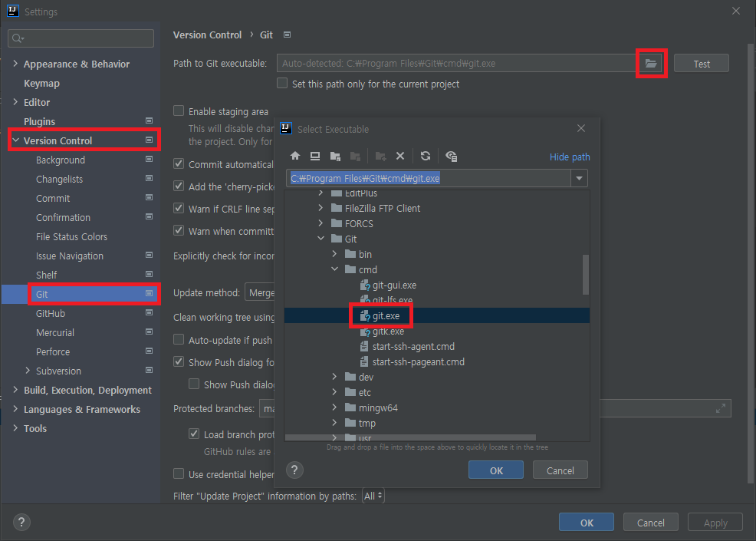Click the file tree vertical scrollbar
Image resolution: width=756 pixels, height=541 pixels.
click(586, 274)
